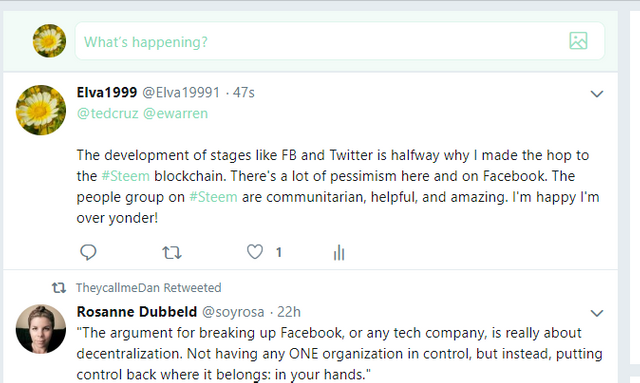Open the 22h timestamp on Rosanne's tweet
The width and height of the screenshot is (640, 383).
coord(289,312)
